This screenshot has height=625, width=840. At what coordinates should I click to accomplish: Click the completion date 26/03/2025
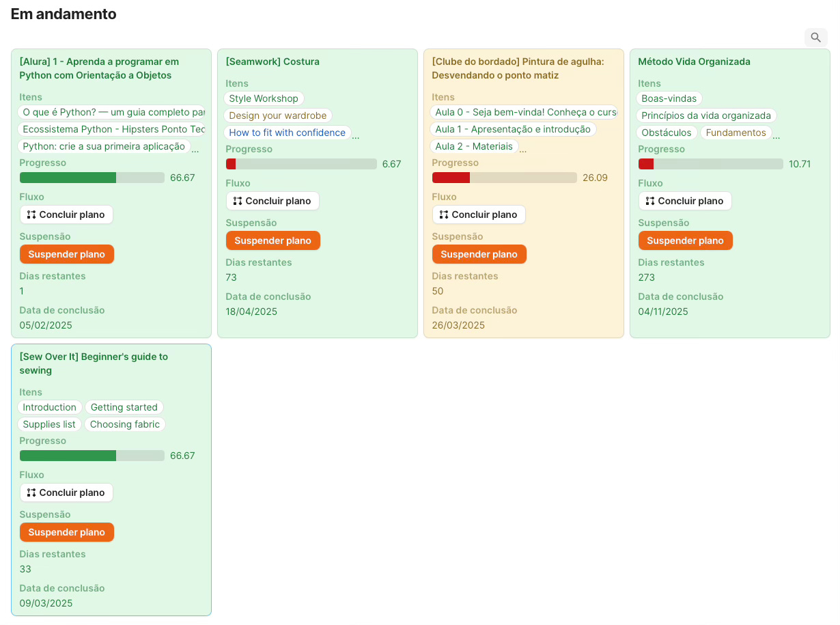[458, 325]
